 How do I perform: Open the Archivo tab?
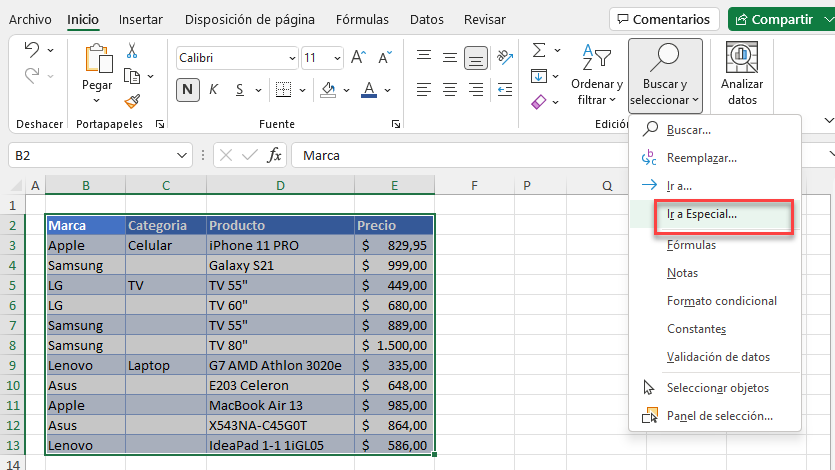(30, 20)
